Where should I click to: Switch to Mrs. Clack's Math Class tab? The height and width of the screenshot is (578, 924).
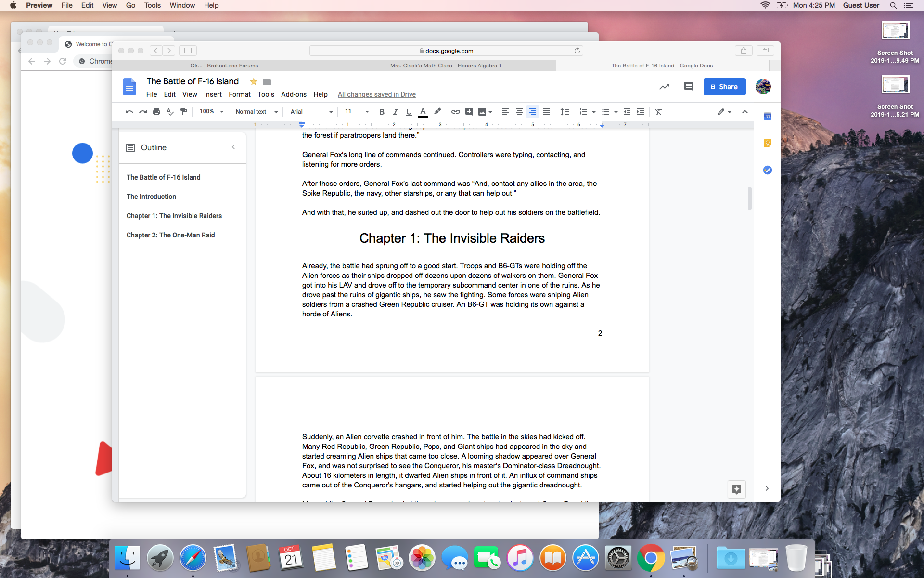click(446, 66)
